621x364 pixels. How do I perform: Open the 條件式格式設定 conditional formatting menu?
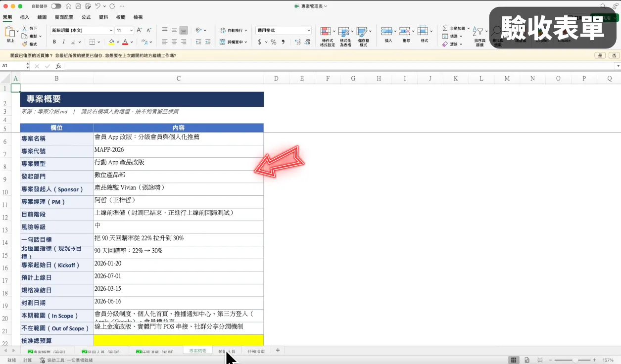(x=328, y=37)
